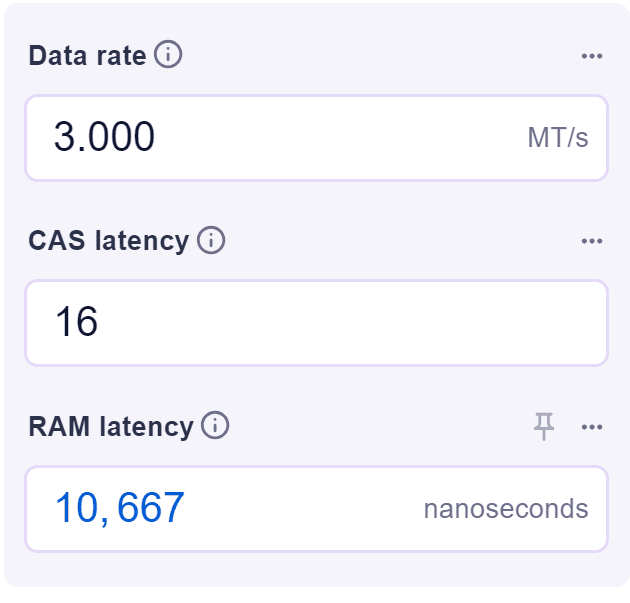Click the Data rate label text

[87, 55]
